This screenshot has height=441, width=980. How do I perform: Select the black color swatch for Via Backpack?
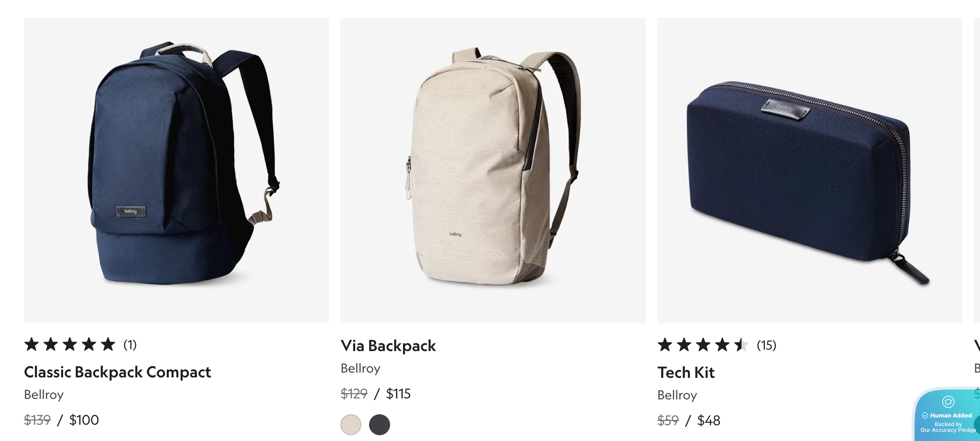380,424
